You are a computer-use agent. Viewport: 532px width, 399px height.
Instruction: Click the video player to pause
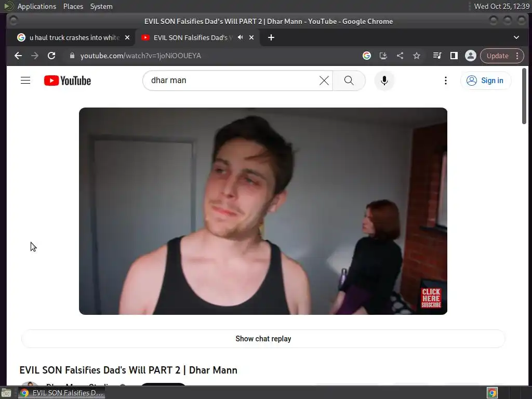pyautogui.click(x=263, y=211)
